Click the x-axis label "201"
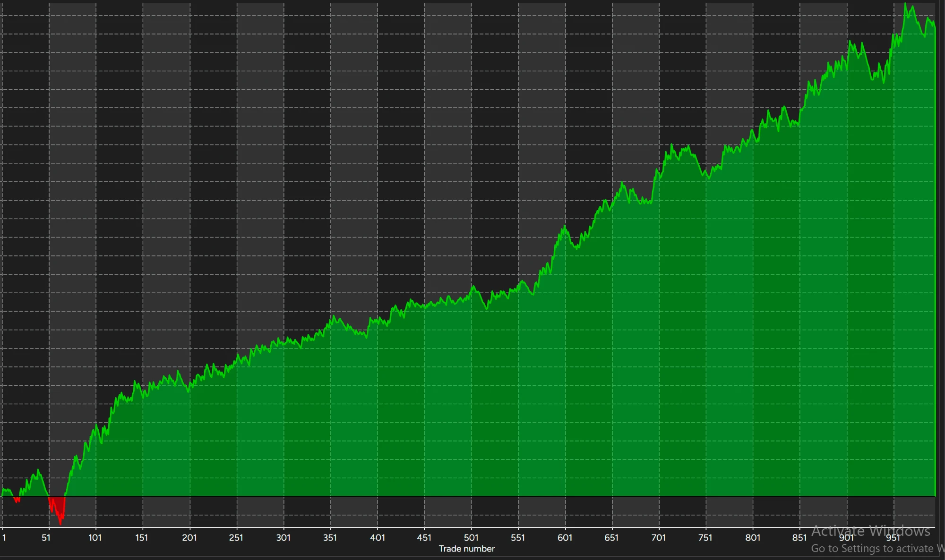Image resolution: width=945 pixels, height=560 pixels. click(189, 537)
